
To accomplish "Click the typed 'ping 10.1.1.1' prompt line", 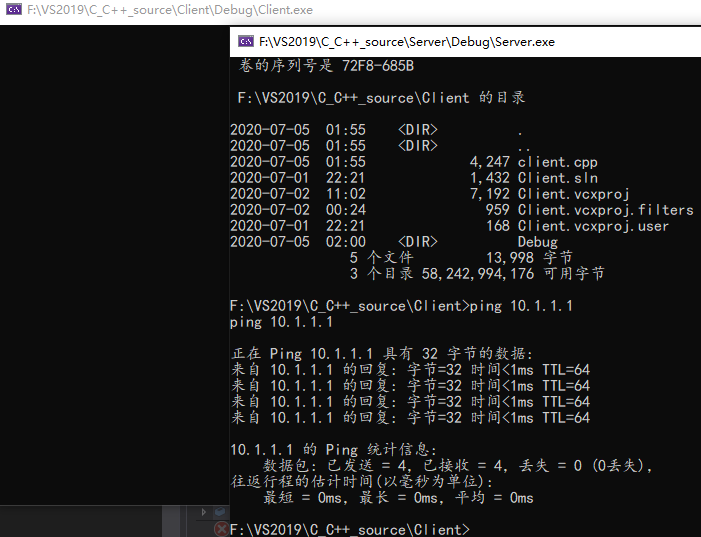I will coord(401,306).
